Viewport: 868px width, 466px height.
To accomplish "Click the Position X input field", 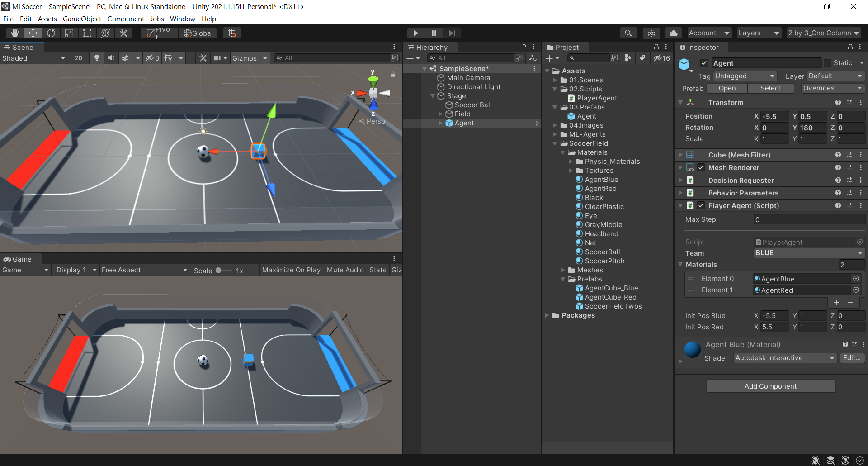I will (775, 116).
